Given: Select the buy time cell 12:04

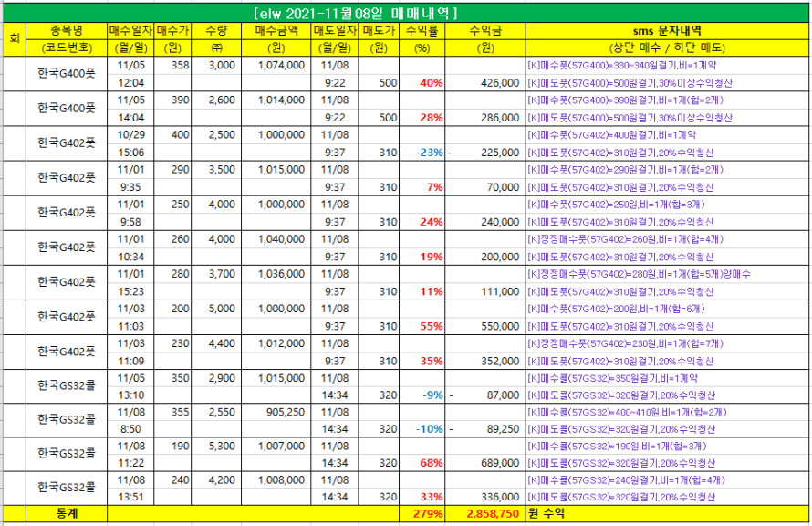Looking at the screenshot, I should pos(131,83).
